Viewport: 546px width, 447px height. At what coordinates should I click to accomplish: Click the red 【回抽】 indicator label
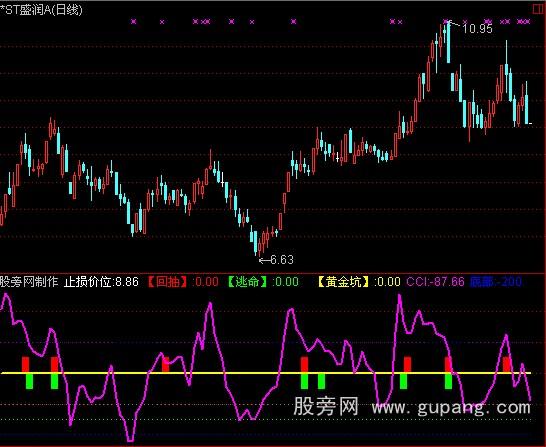coord(167,282)
